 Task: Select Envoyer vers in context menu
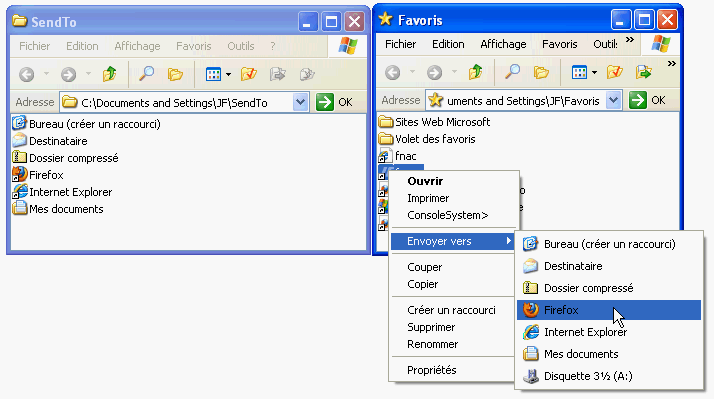coord(454,241)
